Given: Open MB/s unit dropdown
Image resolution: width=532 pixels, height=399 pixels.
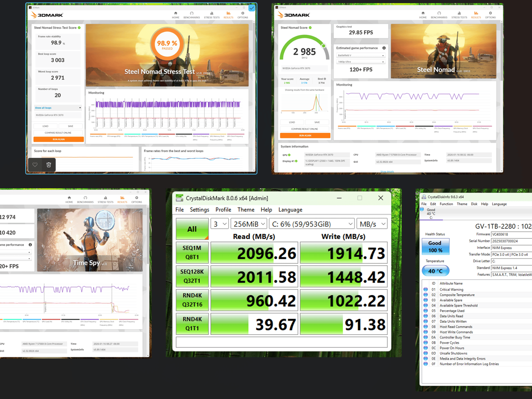Looking at the screenshot, I should click(372, 224).
